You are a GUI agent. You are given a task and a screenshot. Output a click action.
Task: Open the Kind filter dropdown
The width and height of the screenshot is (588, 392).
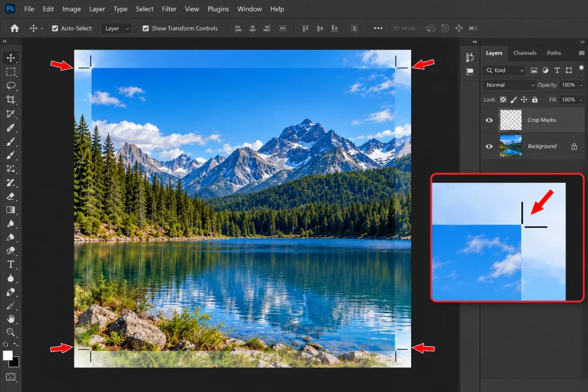pyautogui.click(x=505, y=70)
